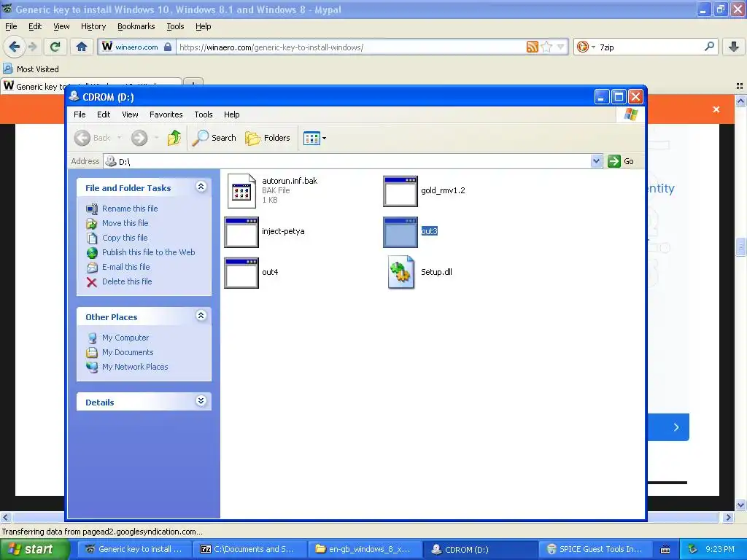Select the inject-petya file icon

click(241, 232)
